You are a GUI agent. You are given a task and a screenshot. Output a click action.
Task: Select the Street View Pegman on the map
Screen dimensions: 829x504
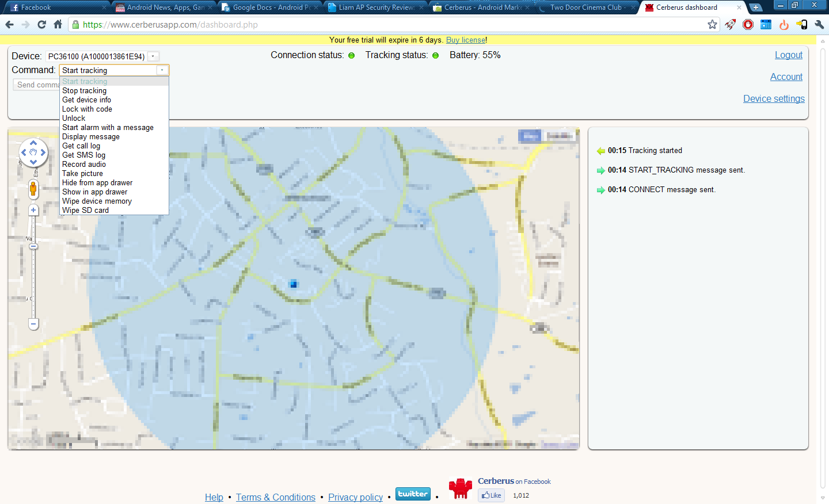(x=33, y=188)
